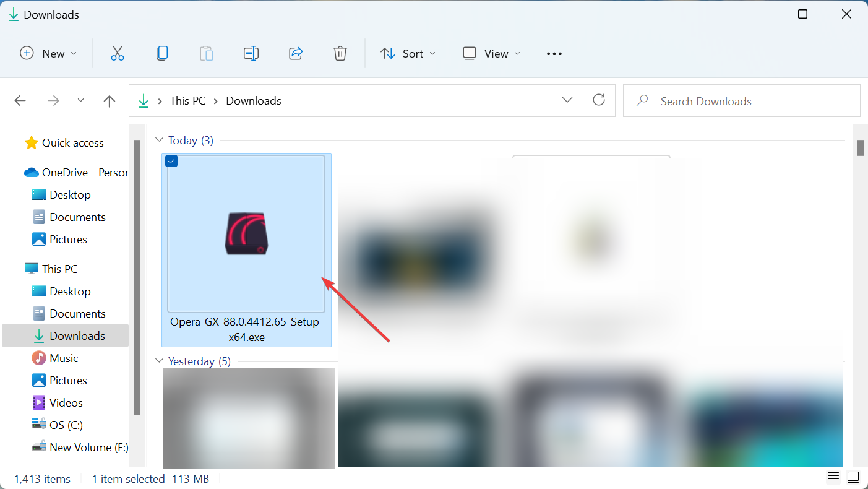The image size is (868, 489).
Task: Collapse the Yesterday (5) group
Action: click(x=160, y=361)
